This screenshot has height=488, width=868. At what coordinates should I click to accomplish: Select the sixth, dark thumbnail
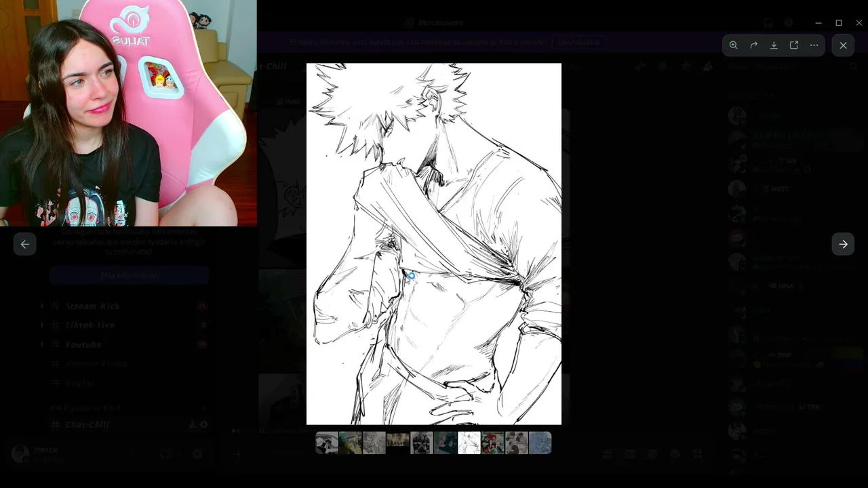pos(446,443)
